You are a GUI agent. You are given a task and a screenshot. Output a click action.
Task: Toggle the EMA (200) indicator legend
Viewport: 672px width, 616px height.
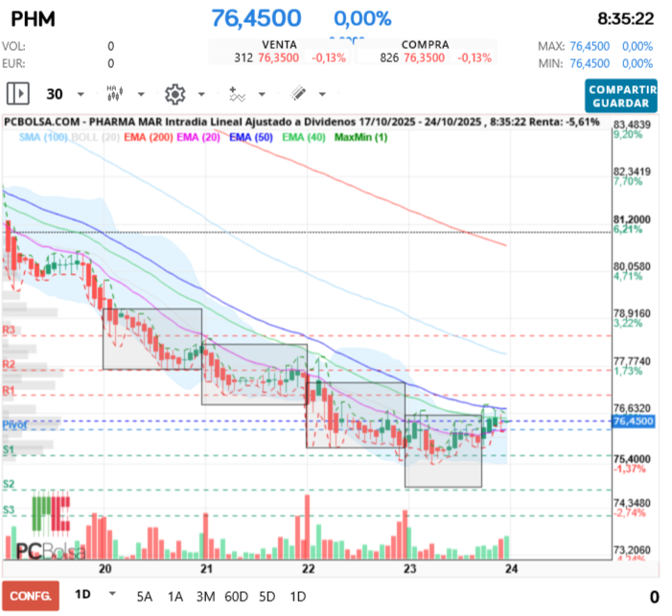point(149,138)
